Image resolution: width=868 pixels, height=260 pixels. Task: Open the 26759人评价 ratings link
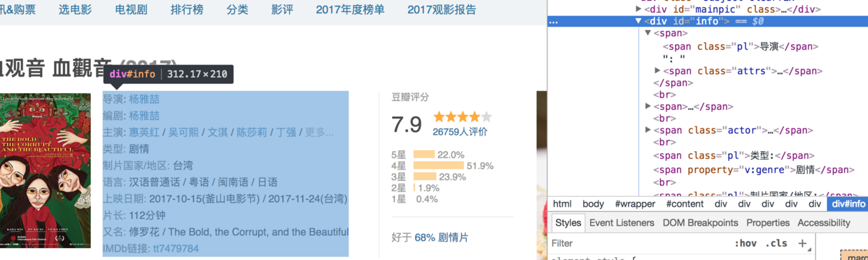(x=460, y=132)
